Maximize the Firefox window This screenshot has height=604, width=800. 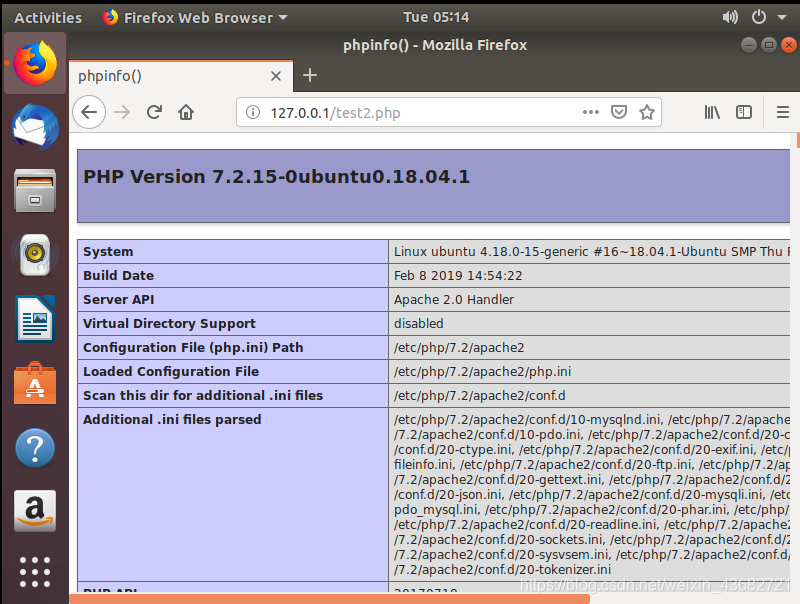tap(769, 45)
